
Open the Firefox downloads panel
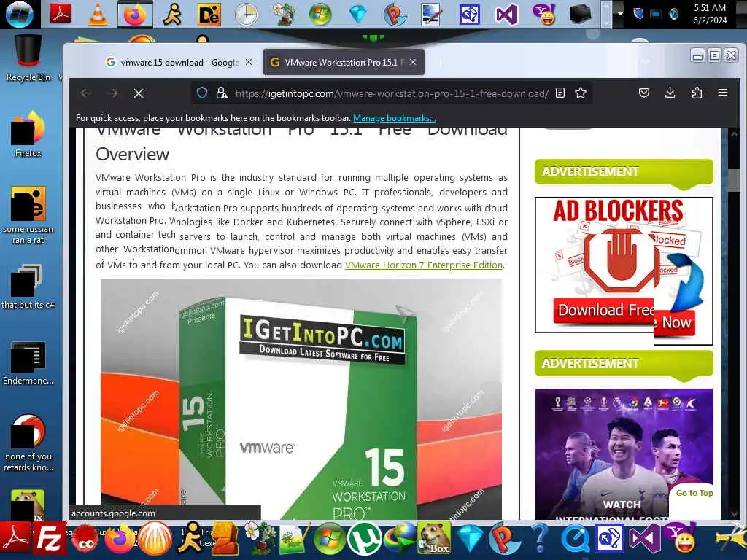pos(670,93)
